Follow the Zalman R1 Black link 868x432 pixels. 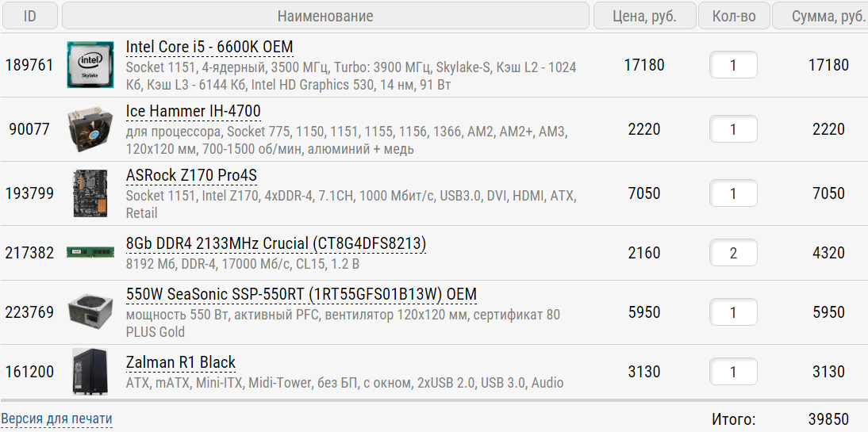pyautogui.click(x=180, y=363)
